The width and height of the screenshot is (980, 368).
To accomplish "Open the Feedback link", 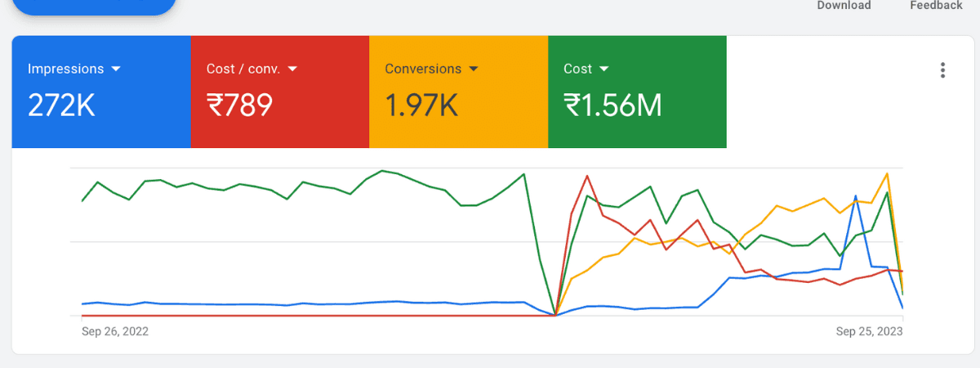I will (936, 6).
